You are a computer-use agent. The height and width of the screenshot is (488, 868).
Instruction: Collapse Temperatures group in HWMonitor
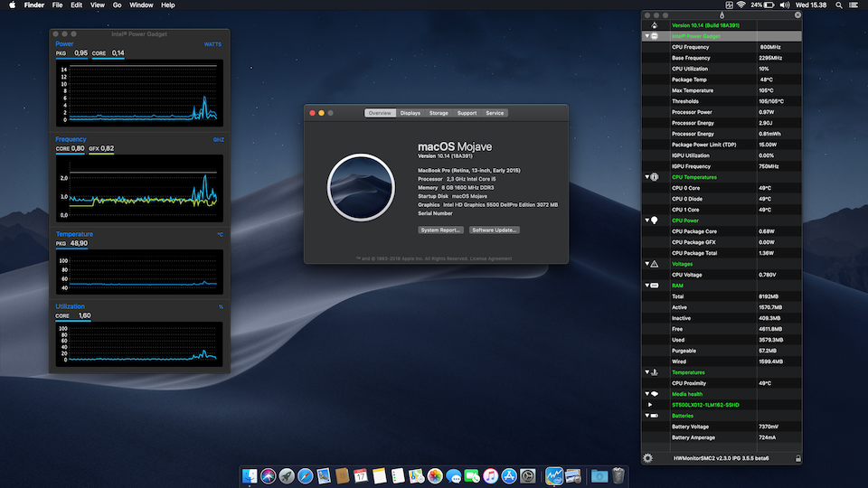[x=646, y=372]
